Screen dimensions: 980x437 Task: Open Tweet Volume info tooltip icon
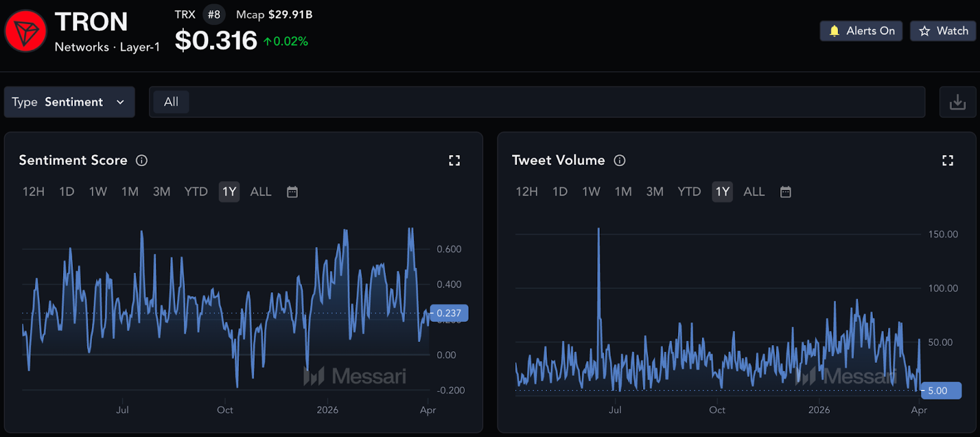point(620,161)
